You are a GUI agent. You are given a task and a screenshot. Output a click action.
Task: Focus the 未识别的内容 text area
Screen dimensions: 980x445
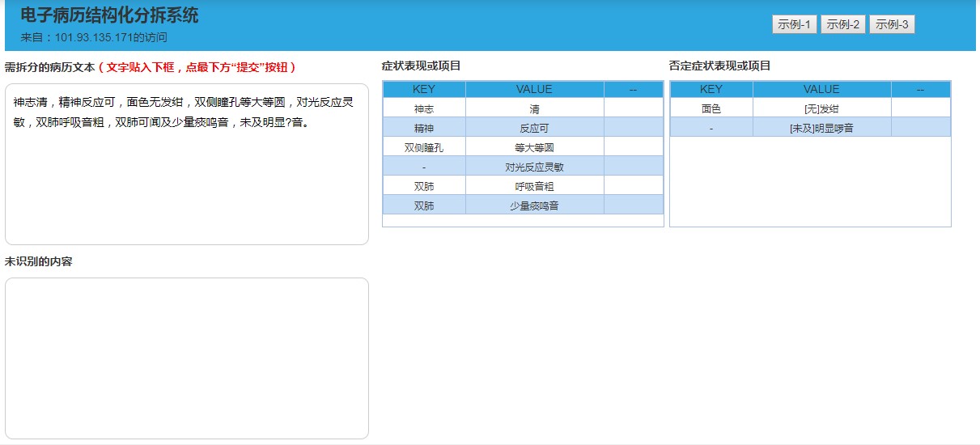[186, 358]
